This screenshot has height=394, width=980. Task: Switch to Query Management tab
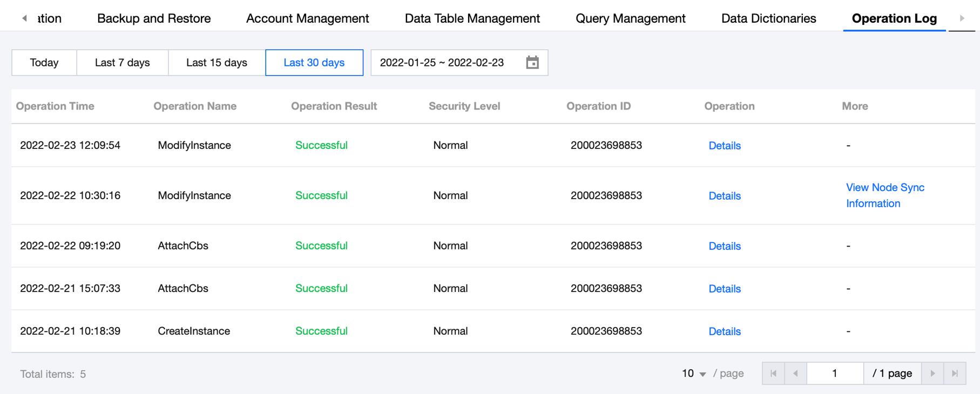point(630,18)
